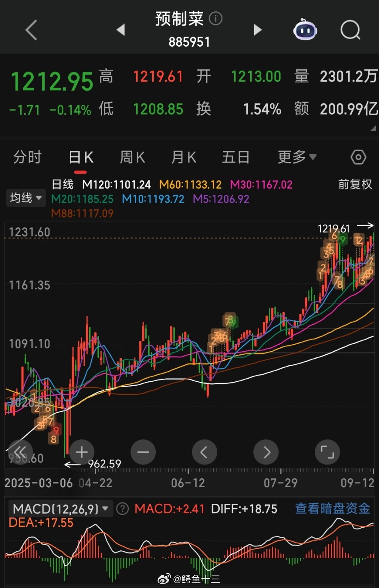This screenshot has width=379, height=588.
Task: Tap the chart low marker 962.59
Action: pyautogui.click(x=105, y=464)
